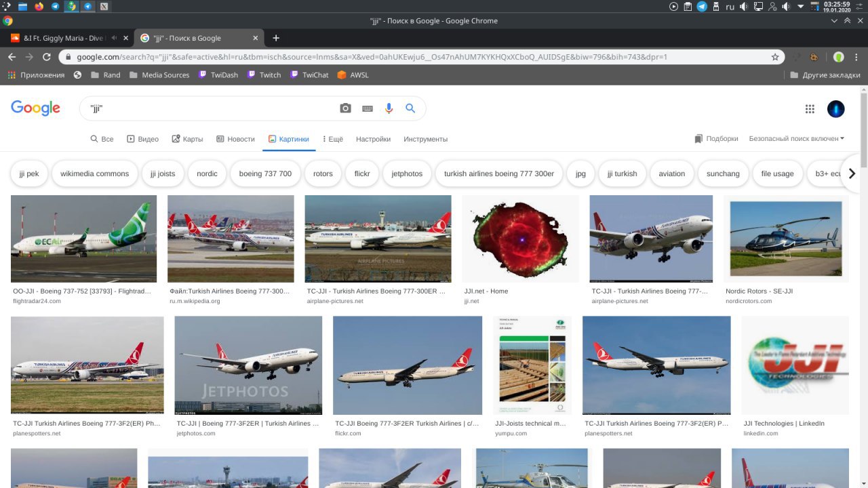Select the 'boeing 737 700' chip
Screen dimensions: 868x488
click(265, 174)
